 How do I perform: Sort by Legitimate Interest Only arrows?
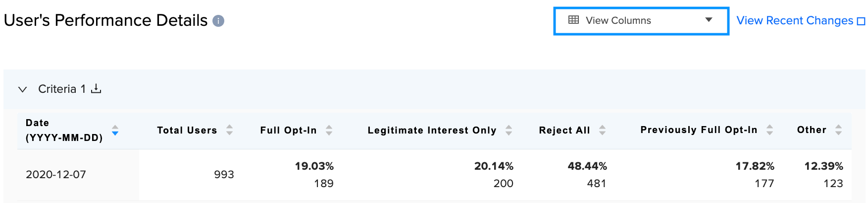click(509, 130)
